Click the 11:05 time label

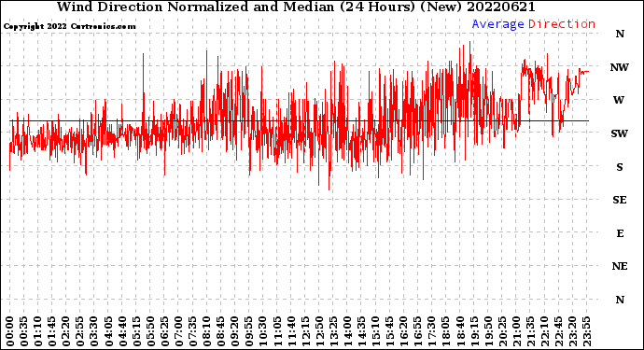click(277, 332)
